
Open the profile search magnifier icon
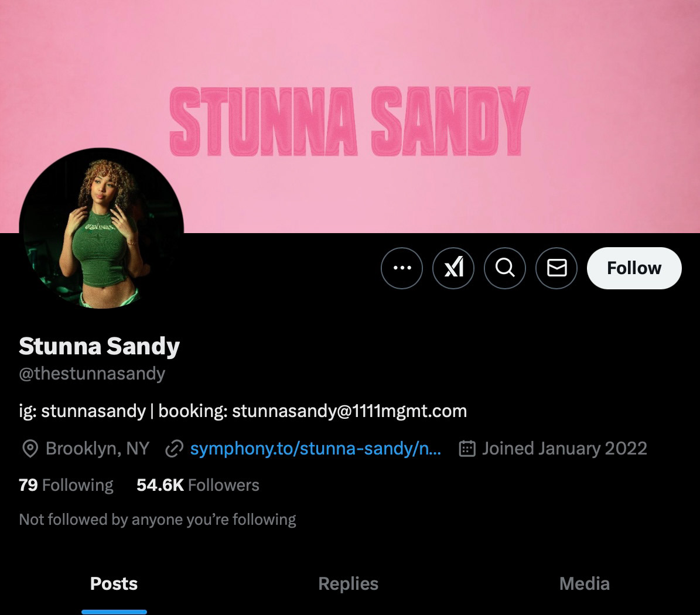coord(505,268)
